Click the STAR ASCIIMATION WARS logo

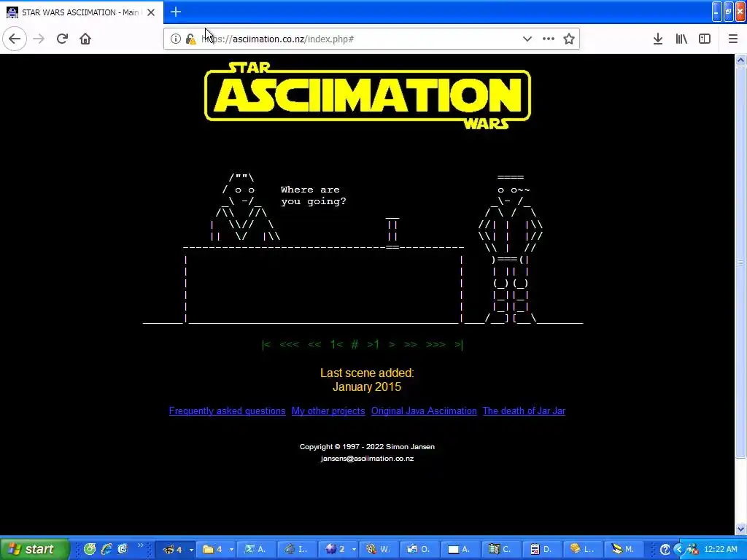(368, 96)
